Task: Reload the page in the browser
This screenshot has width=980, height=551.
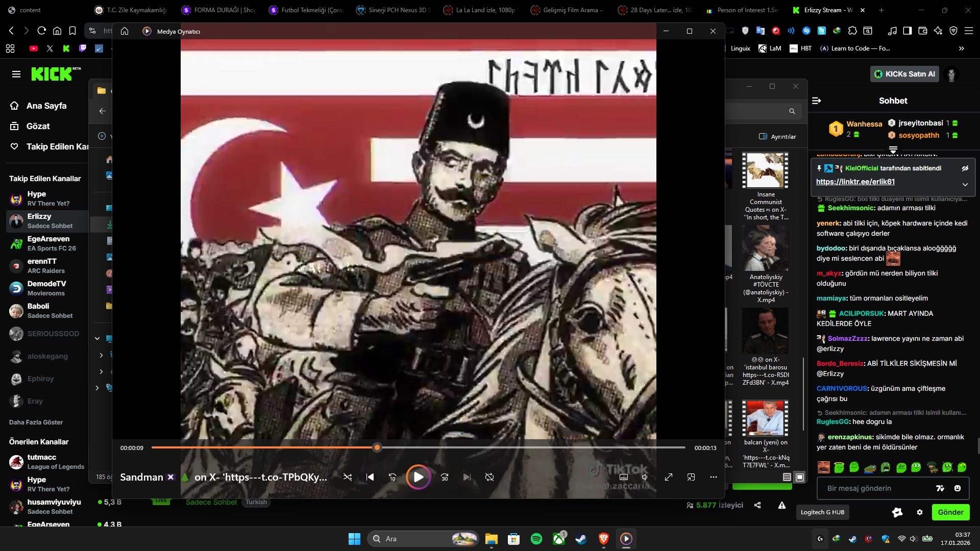Action: pos(42,31)
